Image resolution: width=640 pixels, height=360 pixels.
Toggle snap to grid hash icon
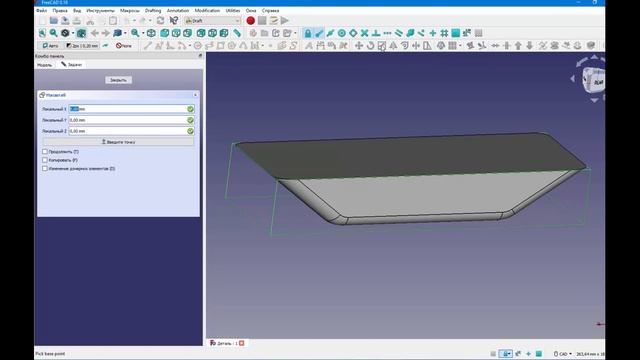444,33
